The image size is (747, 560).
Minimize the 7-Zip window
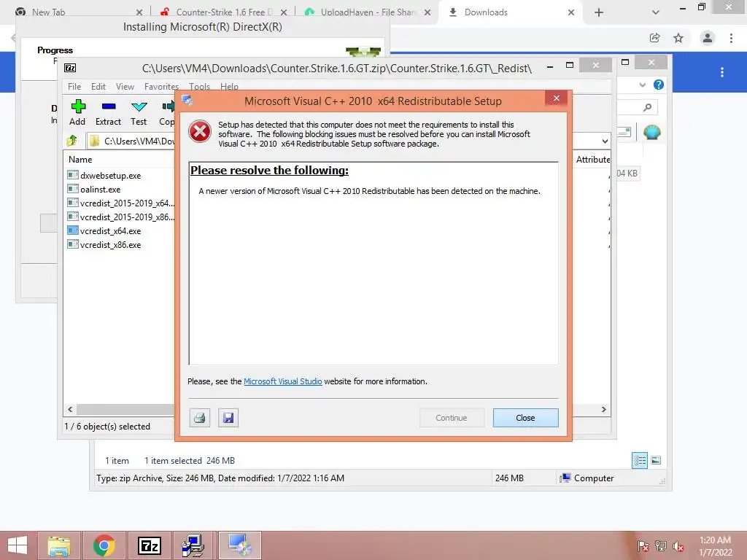coord(550,66)
